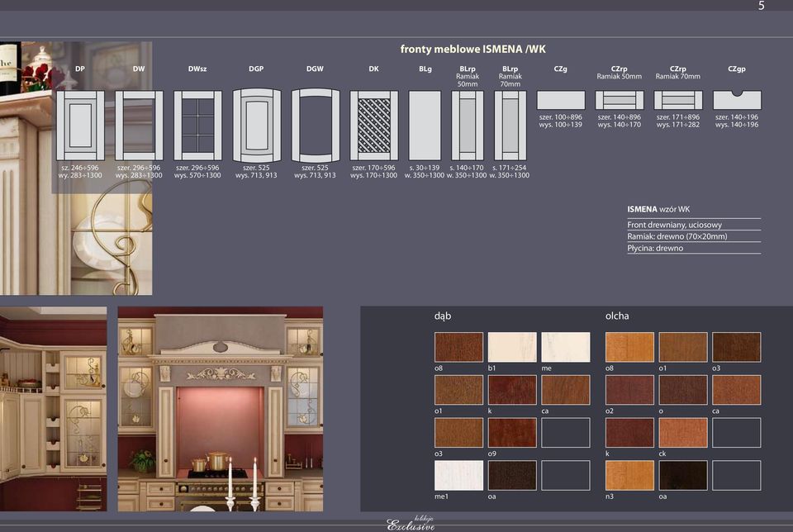Click the DWsz muntin door diagram
This screenshot has width=793, height=532.
pyautogui.click(x=197, y=126)
